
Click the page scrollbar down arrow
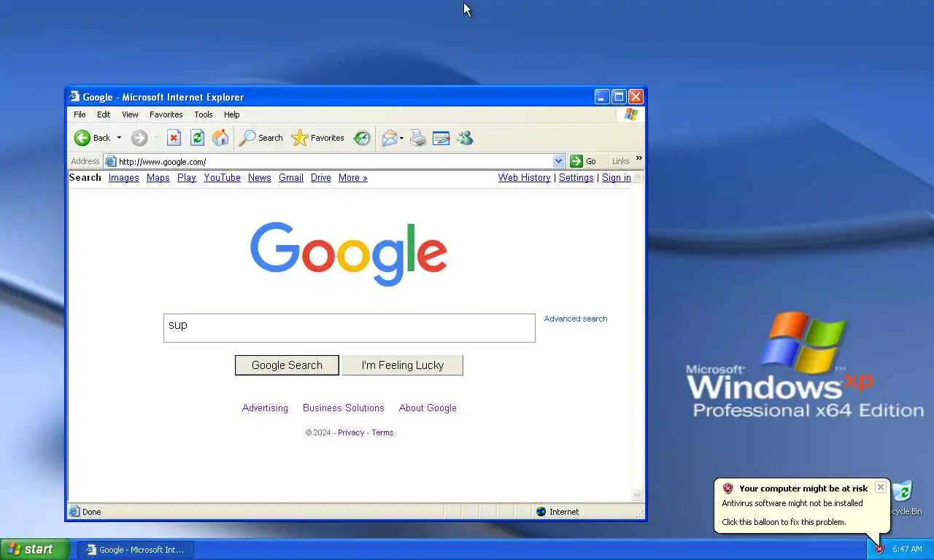click(638, 495)
